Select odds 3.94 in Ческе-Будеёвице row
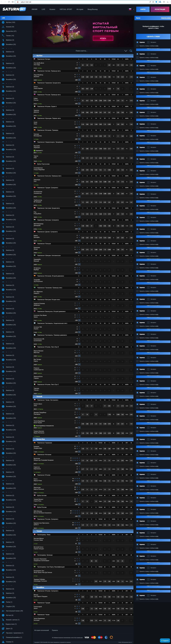Screen dimensions: 171x644 tap(83, 424)
